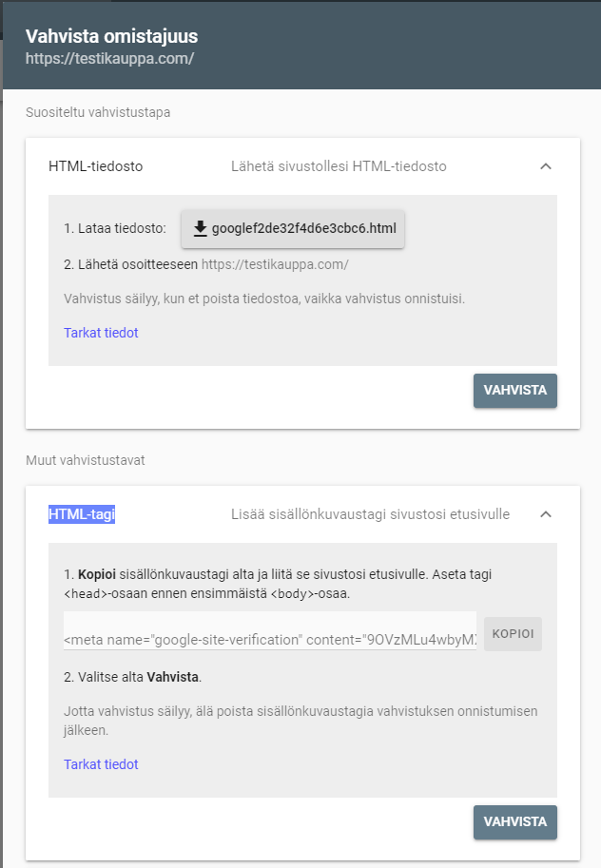Select the HTML-tiedosto header title
The image size is (601, 868).
(96, 166)
